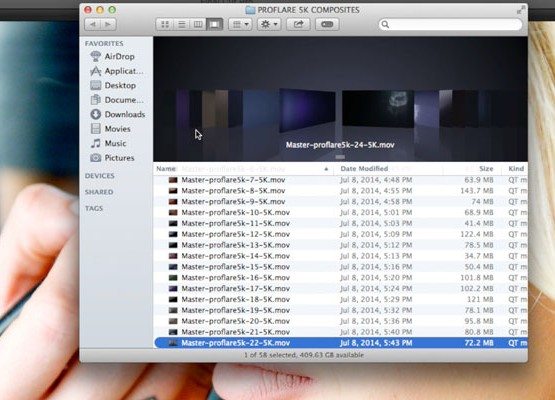
Task: Click the centered Cover Flow preview thumbnail
Action: click(x=378, y=108)
